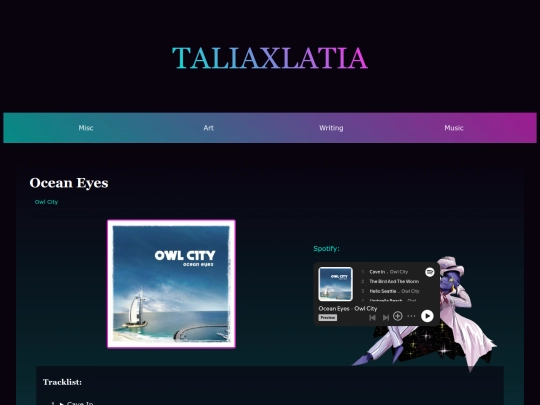The width and height of the screenshot is (540, 405).
Task: Go to the TALIAXLATIA site title
Action: click(270, 58)
